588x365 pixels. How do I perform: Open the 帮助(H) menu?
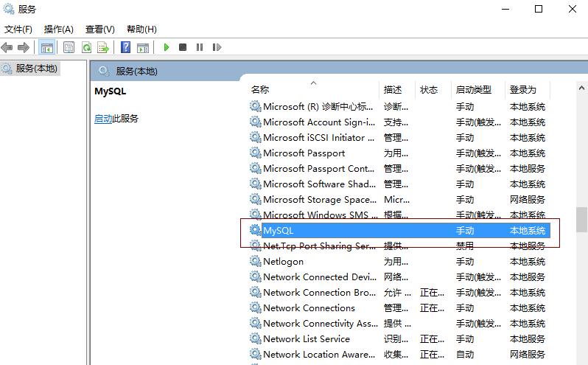click(141, 29)
